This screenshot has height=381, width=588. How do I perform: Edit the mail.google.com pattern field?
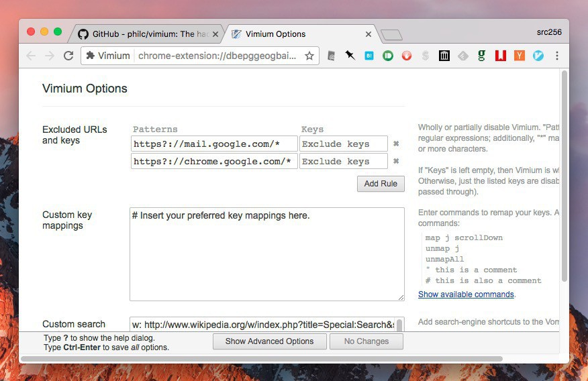[x=214, y=144]
